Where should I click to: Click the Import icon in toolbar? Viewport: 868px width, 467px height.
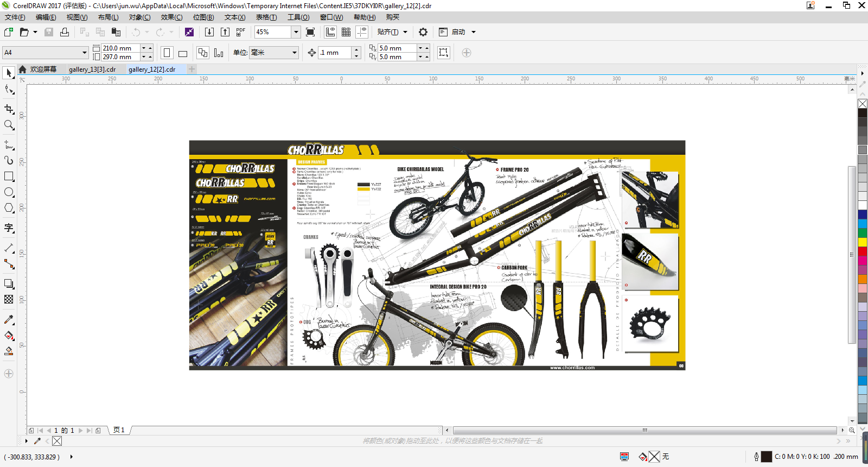coord(209,32)
